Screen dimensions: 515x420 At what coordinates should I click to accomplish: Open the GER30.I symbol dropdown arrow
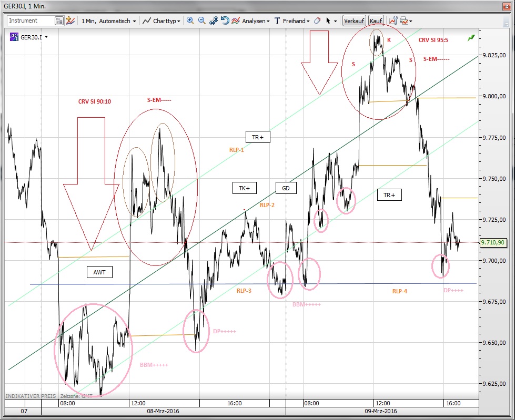coord(47,37)
